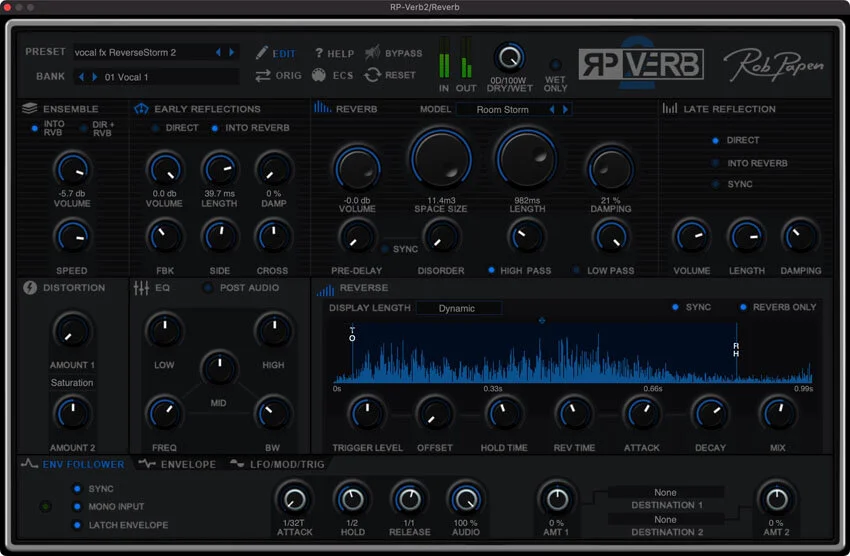Click the ORIG compare arrows icon
Image resolution: width=850 pixels, height=556 pixels.
click(x=263, y=75)
